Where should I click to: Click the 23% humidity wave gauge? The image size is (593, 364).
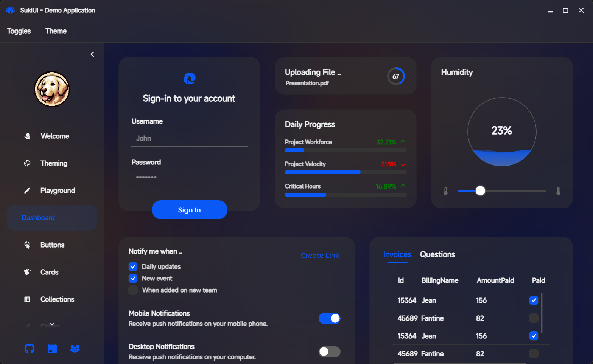coord(502,132)
